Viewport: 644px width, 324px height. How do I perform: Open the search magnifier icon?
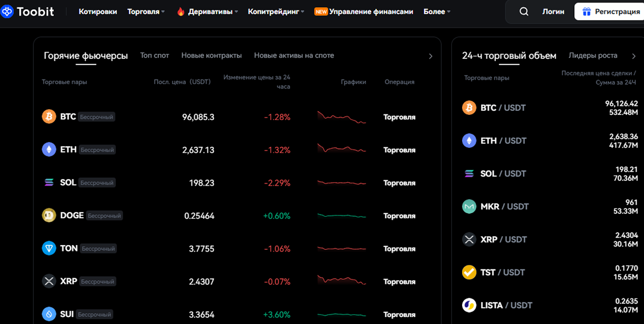coord(524,12)
